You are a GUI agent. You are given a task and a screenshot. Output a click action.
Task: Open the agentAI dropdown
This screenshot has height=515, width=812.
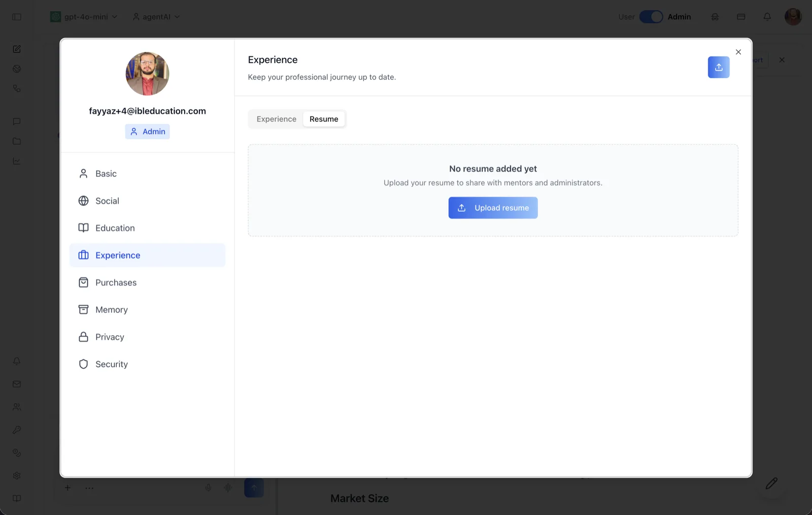tap(156, 17)
